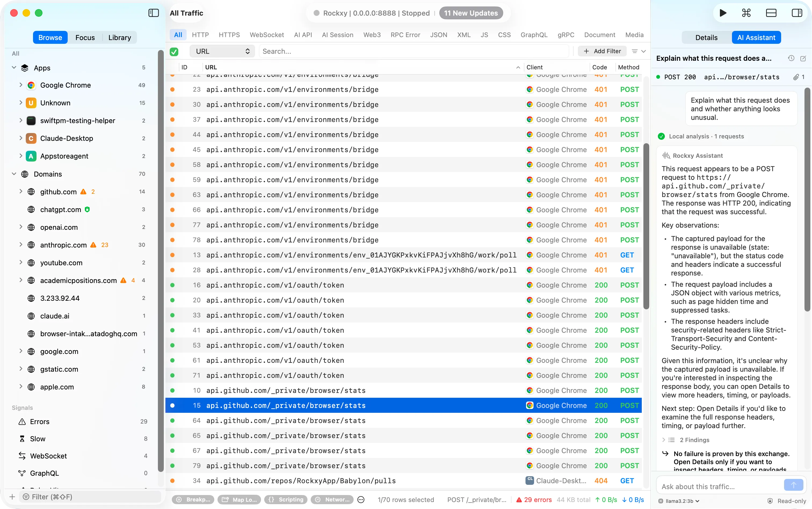Open the Network tool in bottom bar
This screenshot has height=509, width=812.
(332, 500)
